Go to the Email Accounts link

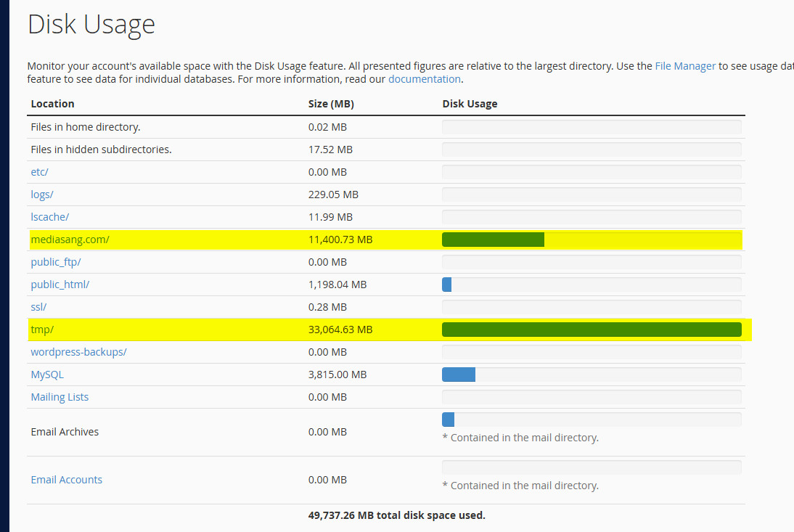[x=66, y=480]
